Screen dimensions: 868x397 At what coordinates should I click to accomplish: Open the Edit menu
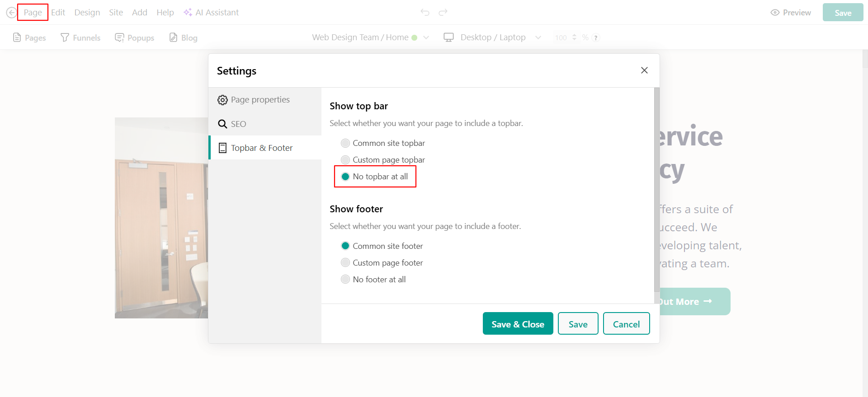coord(58,12)
